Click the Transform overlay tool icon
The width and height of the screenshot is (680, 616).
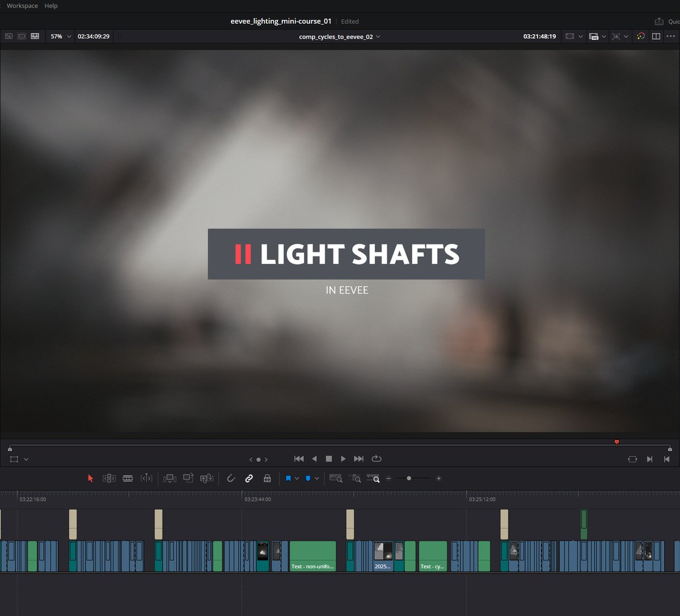tap(14, 459)
